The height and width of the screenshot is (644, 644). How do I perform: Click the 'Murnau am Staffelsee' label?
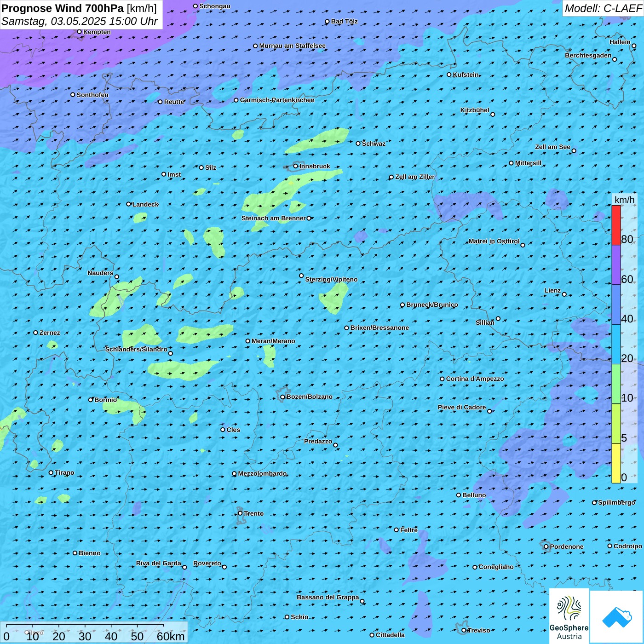pos(292,46)
